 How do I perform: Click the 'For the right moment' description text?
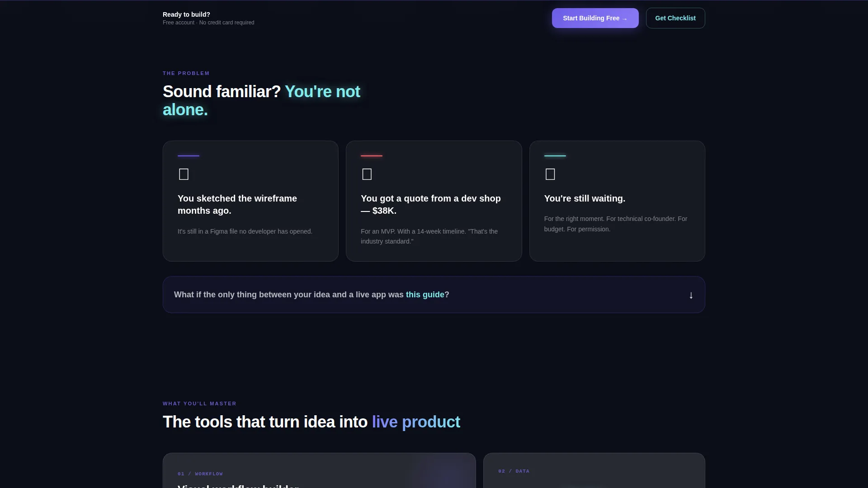point(616,224)
